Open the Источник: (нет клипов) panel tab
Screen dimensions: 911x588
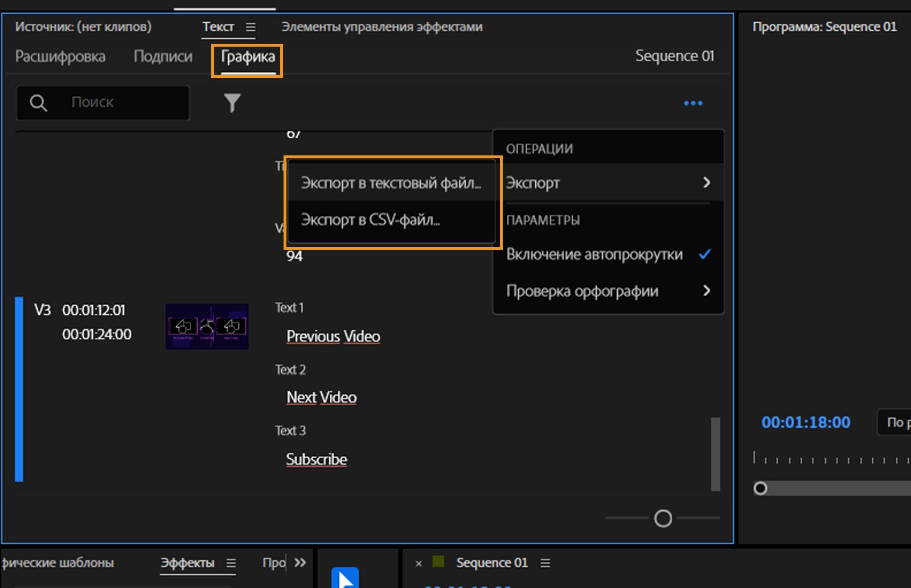pos(83,27)
